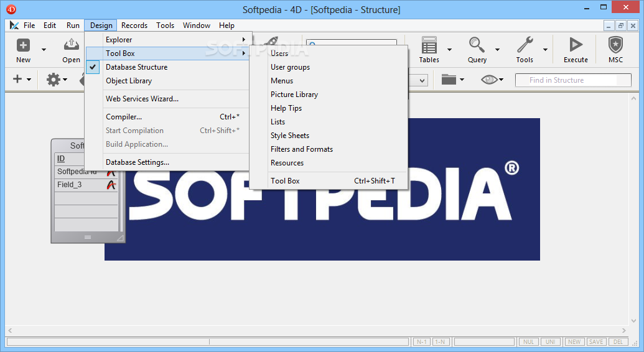Expand the folder icon dropdown arrow

[462, 79]
